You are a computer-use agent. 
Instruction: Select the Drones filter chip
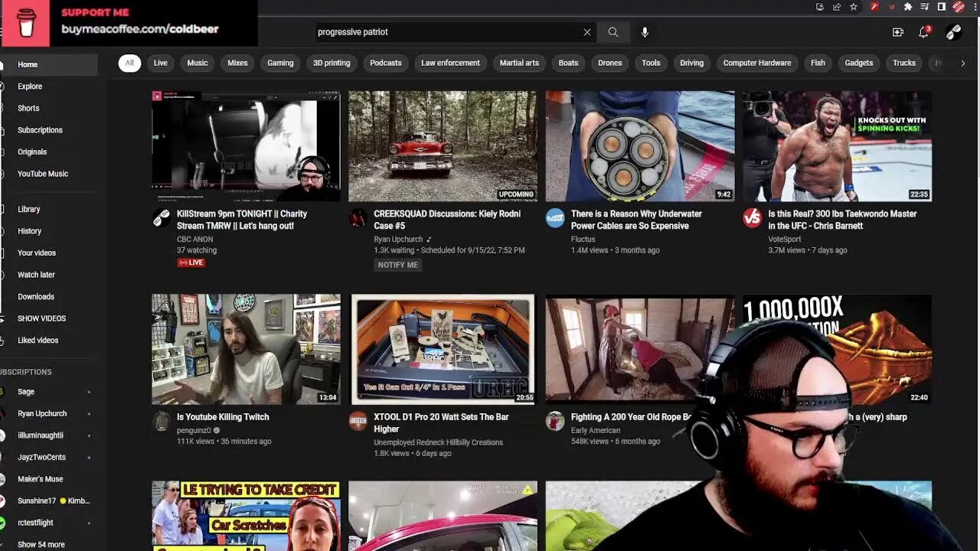click(609, 63)
